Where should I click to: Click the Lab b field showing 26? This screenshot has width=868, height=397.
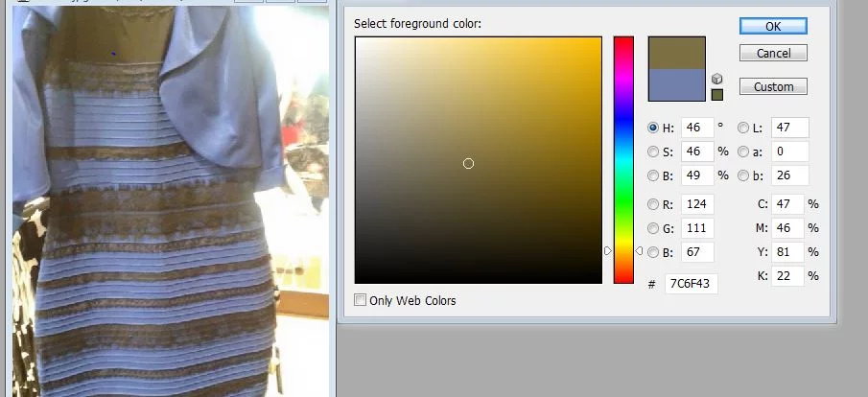click(x=790, y=175)
